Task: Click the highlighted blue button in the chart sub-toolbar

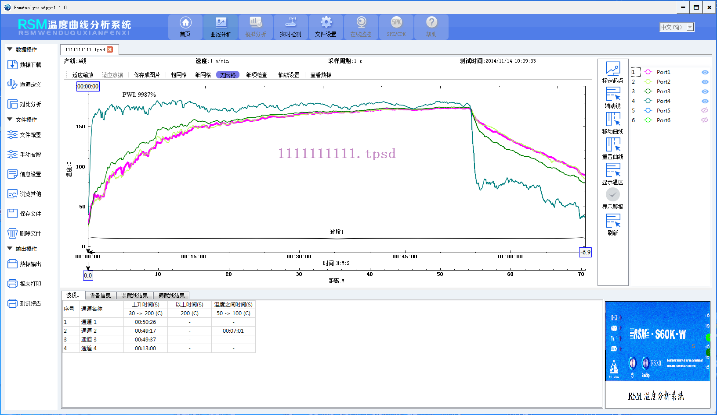Action: [x=229, y=74]
